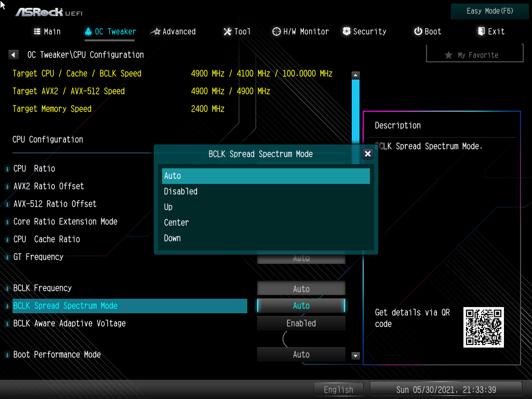Click the Advanced star icon
This screenshot has width=532, height=399.
155,32
